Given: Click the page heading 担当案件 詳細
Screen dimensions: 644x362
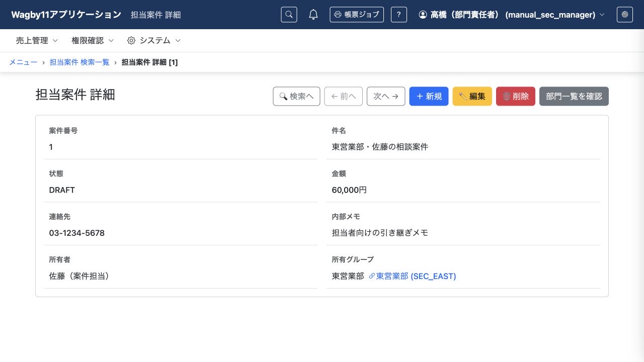Looking at the screenshot, I should (x=75, y=95).
